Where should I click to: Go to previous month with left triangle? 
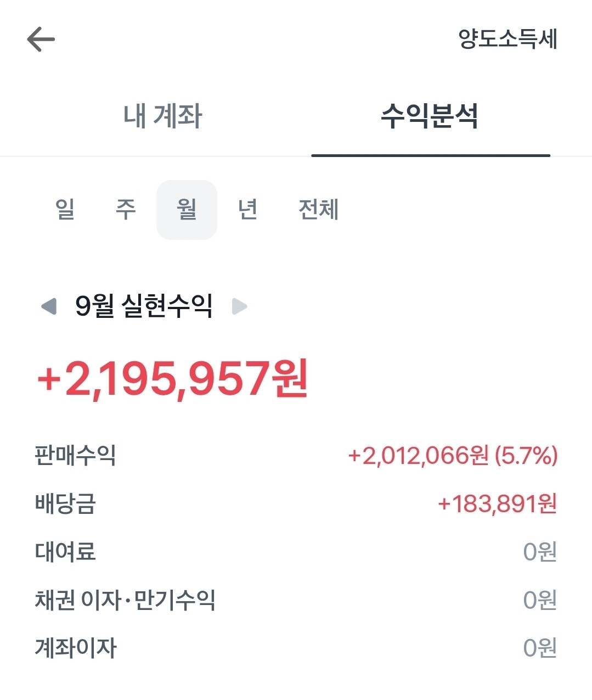click(x=49, y=306)
